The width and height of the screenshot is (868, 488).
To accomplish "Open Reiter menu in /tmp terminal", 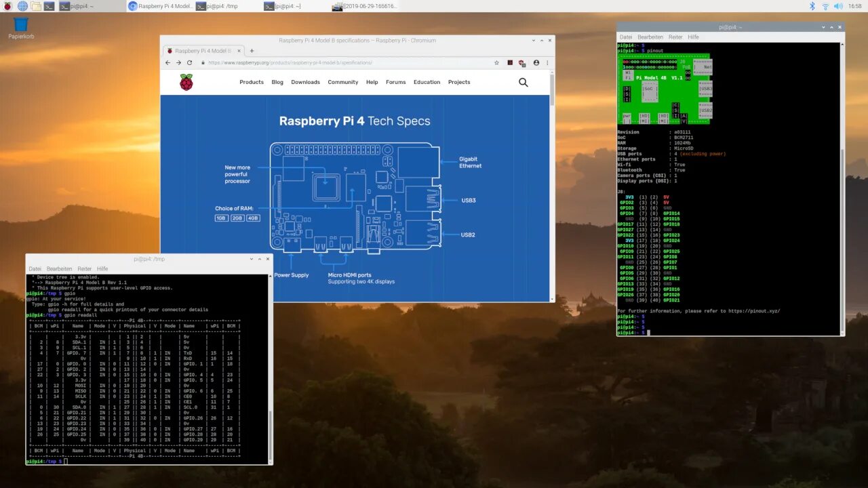I will (x=85, y=269).
